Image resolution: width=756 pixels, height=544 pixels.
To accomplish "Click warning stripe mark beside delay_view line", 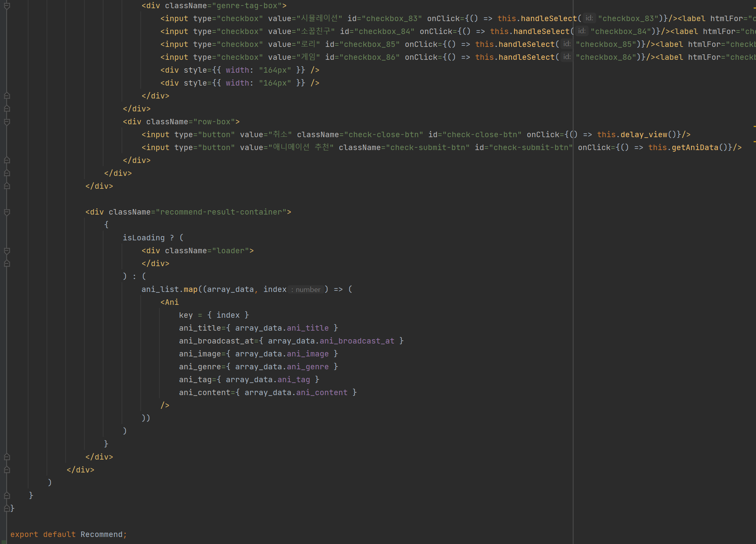I will [x=754, y=127].
